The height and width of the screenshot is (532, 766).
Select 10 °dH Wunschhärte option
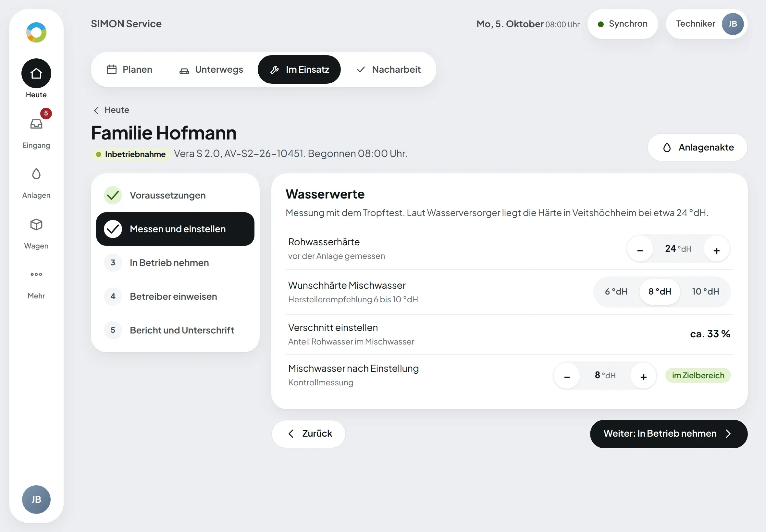point(705,292)
